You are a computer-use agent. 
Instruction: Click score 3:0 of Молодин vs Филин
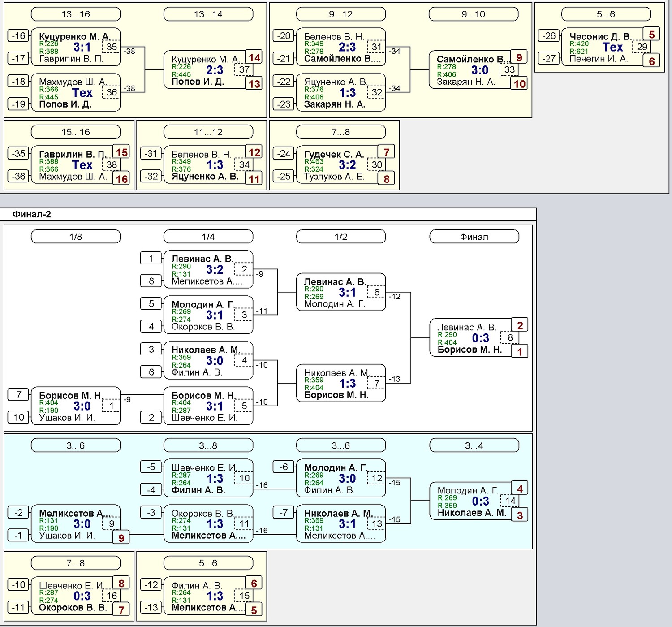347,479
